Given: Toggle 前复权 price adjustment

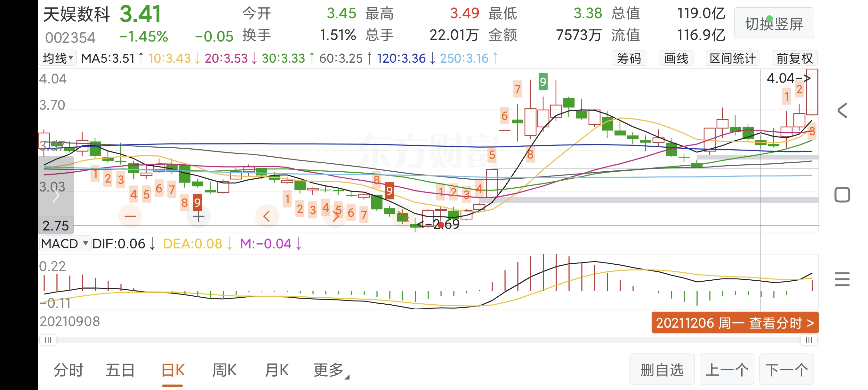Looking at the screenshot, I should coord(794,58).
